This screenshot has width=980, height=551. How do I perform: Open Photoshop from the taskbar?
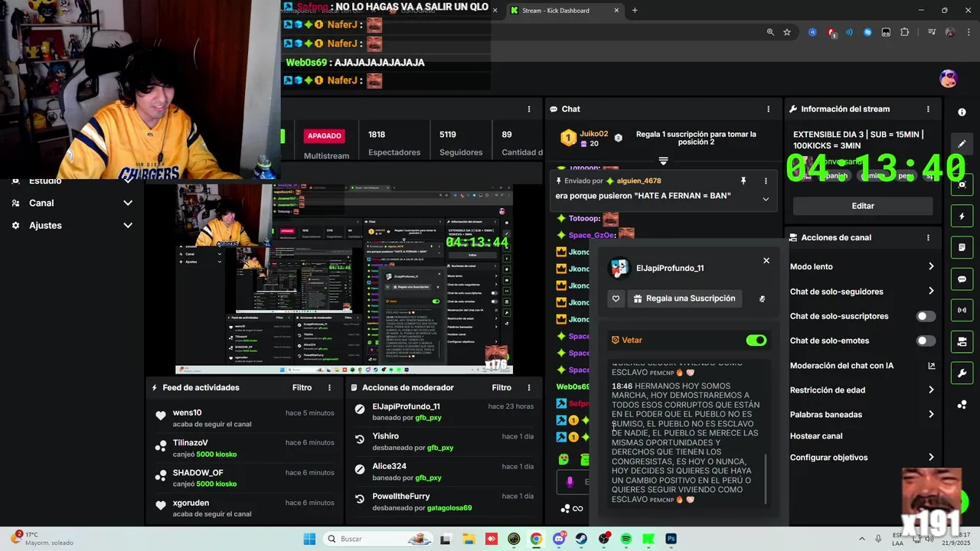coord(671,539)
